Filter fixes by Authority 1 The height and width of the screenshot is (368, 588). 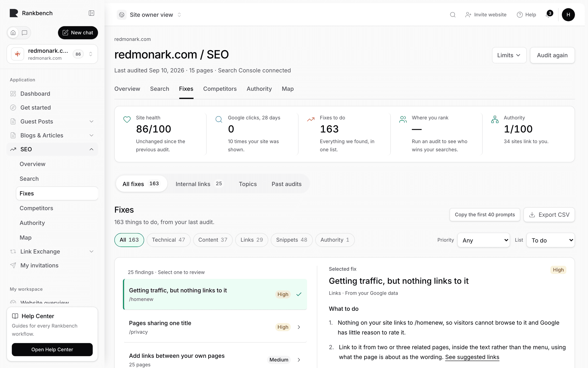[x=335, y=240]
